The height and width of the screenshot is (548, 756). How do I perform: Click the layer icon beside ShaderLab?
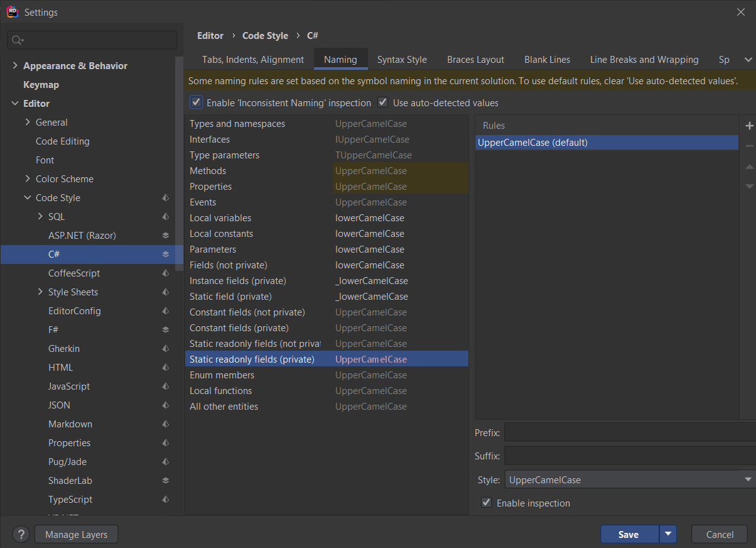pyautogui.click(x=166, y=480)
